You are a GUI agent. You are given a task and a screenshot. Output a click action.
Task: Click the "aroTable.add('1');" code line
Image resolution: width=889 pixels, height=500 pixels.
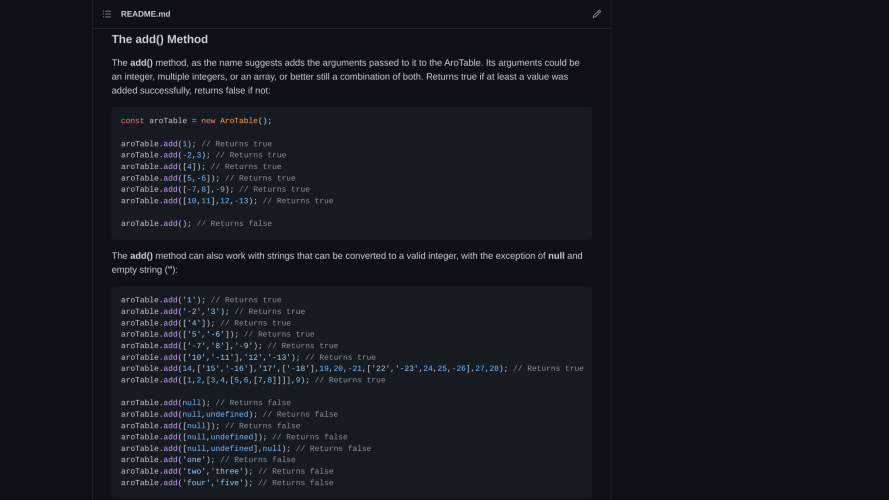[x=201, y=300]
